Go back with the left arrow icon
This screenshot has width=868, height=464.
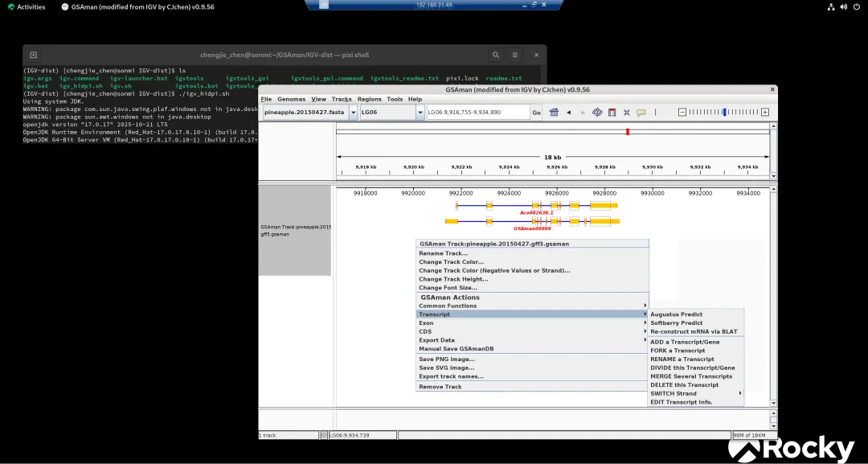coord(568,113)
